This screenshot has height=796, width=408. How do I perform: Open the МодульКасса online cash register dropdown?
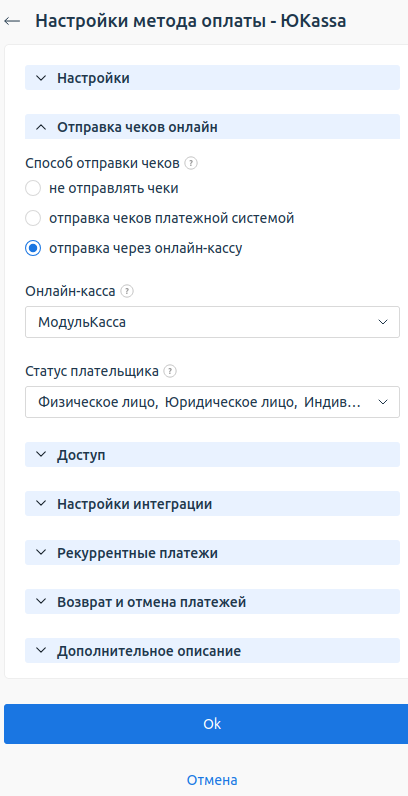pyautogui.click(x=212, y=322)
